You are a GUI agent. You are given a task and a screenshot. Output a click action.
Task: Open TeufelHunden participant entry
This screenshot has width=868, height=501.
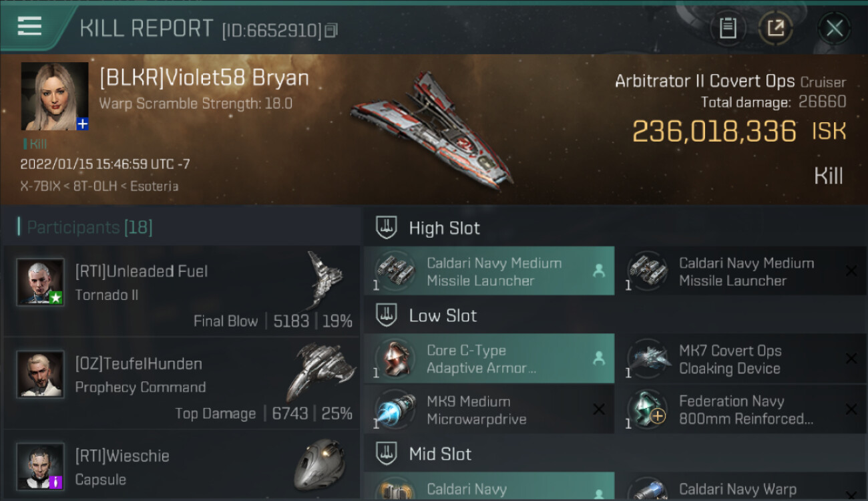pos(182,383)
